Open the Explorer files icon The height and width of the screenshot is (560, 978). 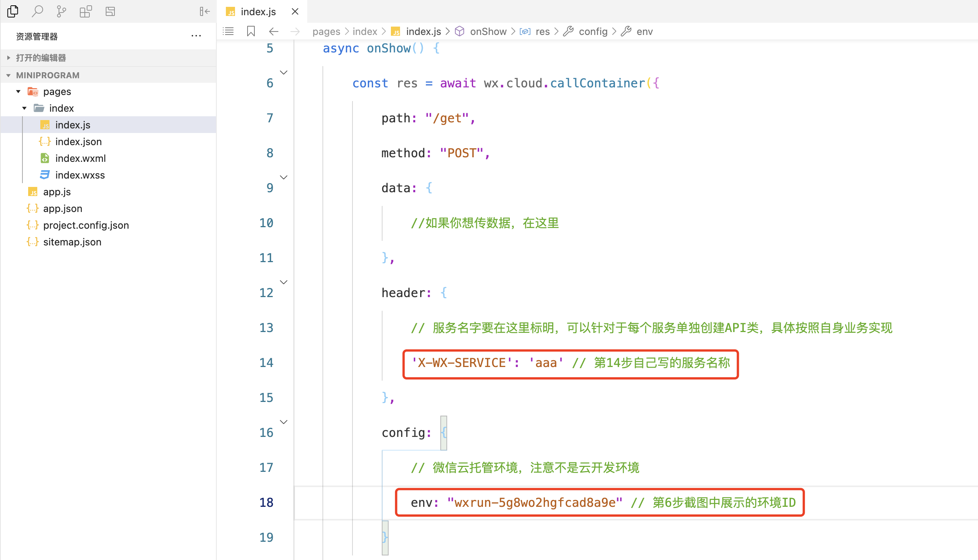coord(13,11)
